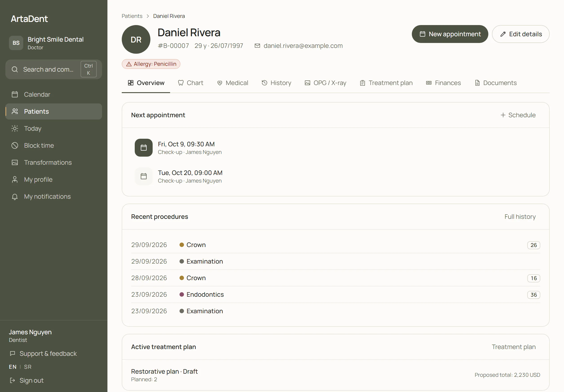Switch language to EN
Screen dimensions: 564x392
click(13, 367)
